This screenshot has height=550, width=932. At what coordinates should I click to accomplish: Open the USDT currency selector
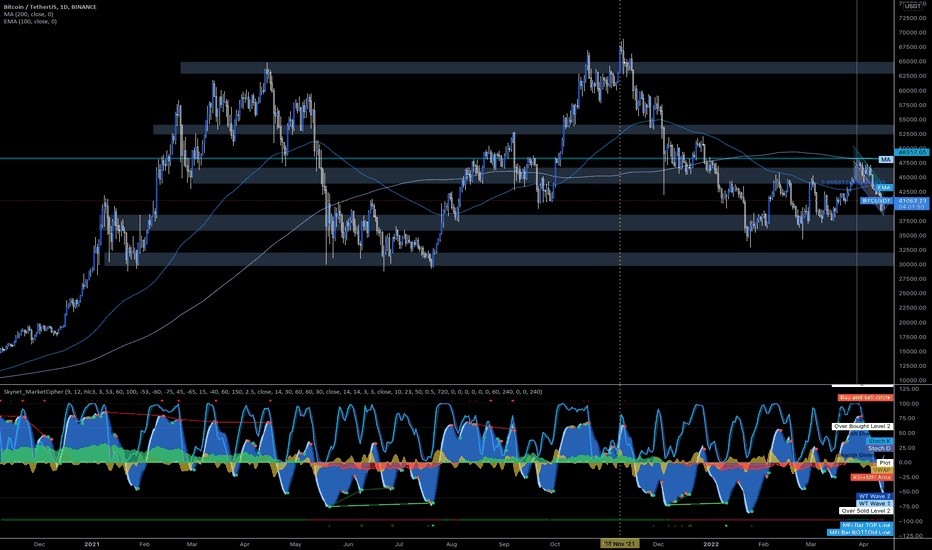(912, 6)
